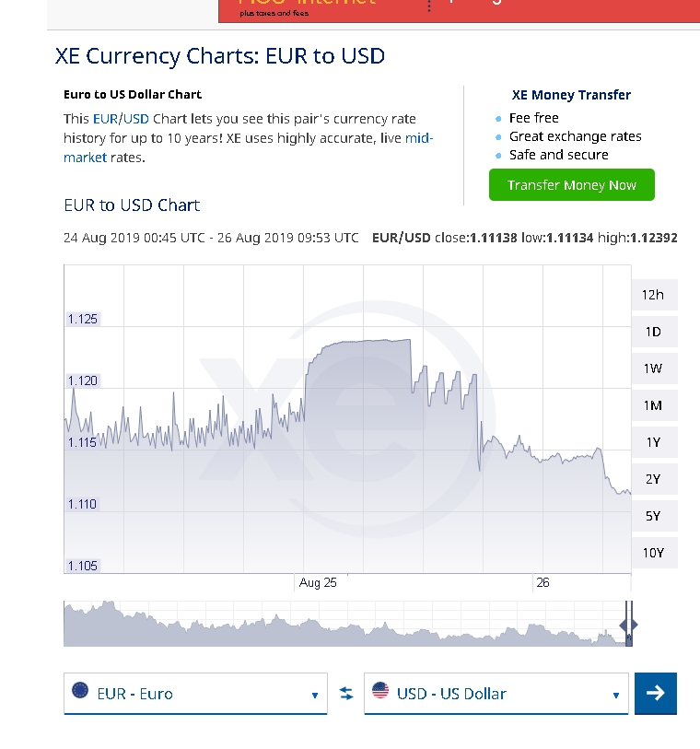Image resolution: width=700 pixels, height=749 pixels.
Task: Swap currencies with the double-arrow icon
Action: point(346,693)
